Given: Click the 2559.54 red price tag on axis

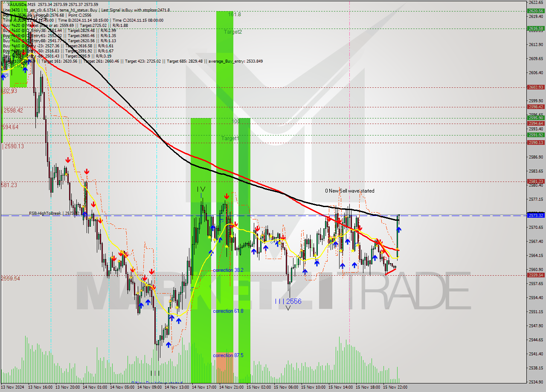Looking at the screenshot, I should (536, 275).
